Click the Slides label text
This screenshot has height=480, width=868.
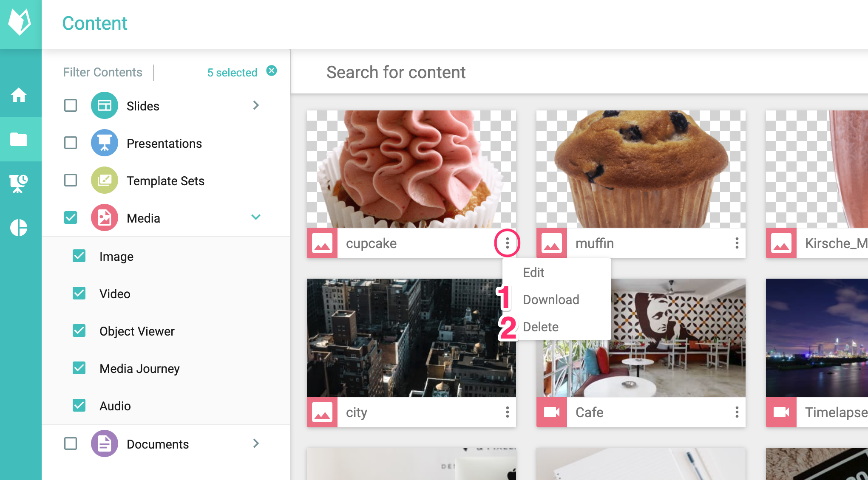143,106
